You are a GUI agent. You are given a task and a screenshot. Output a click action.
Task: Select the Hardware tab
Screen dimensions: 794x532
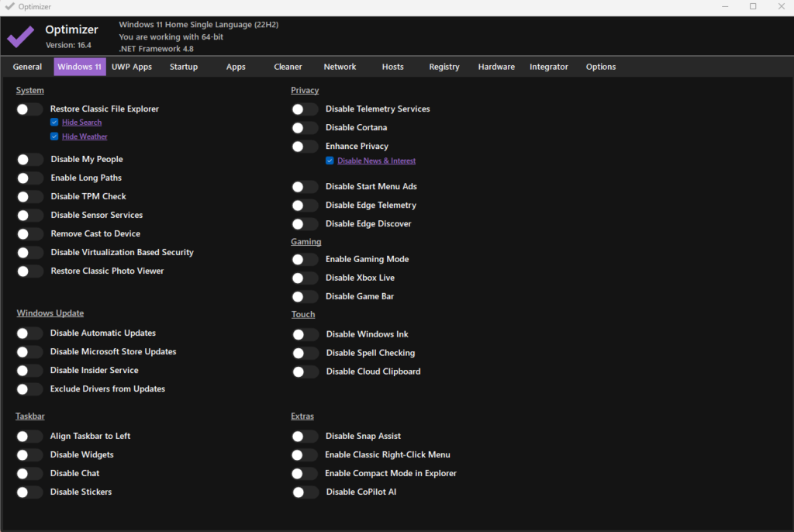tap(496, 67)
